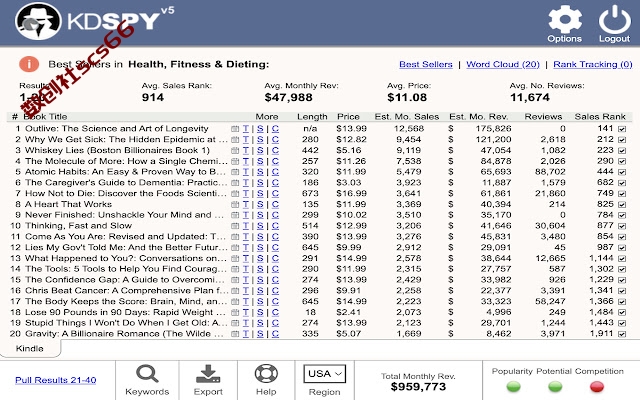The width and height of the screenshot is (640, 400).
Task: Click calendar icon for Whiskey Lies row
Action: coord(235,150)
